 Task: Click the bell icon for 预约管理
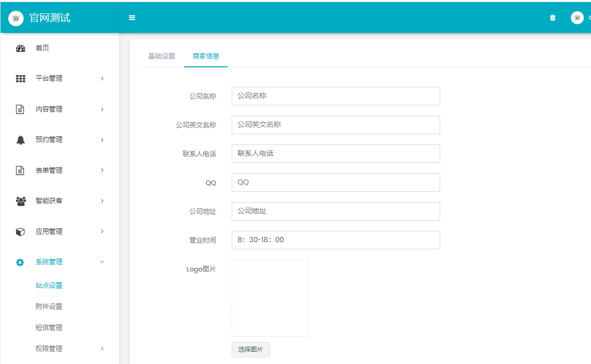point(21,140)
